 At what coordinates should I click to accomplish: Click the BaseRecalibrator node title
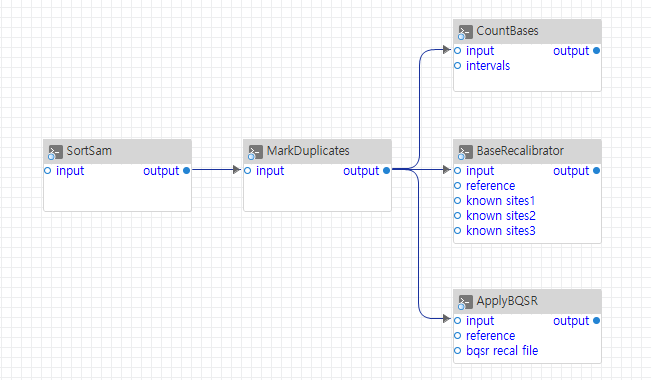(x=520, y=150)
